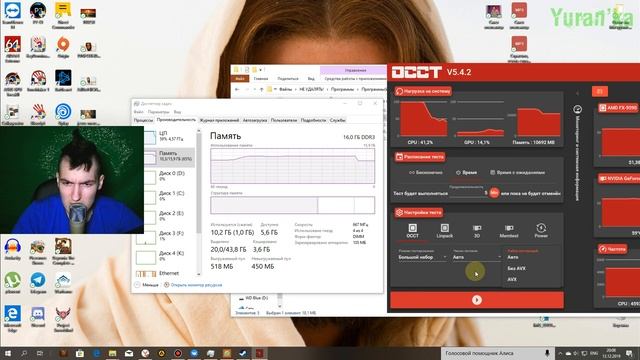The width and height of the screenshot is (640, 360).
Task: Open Microsoft Edge desktop shortcut
Action: 13,319
